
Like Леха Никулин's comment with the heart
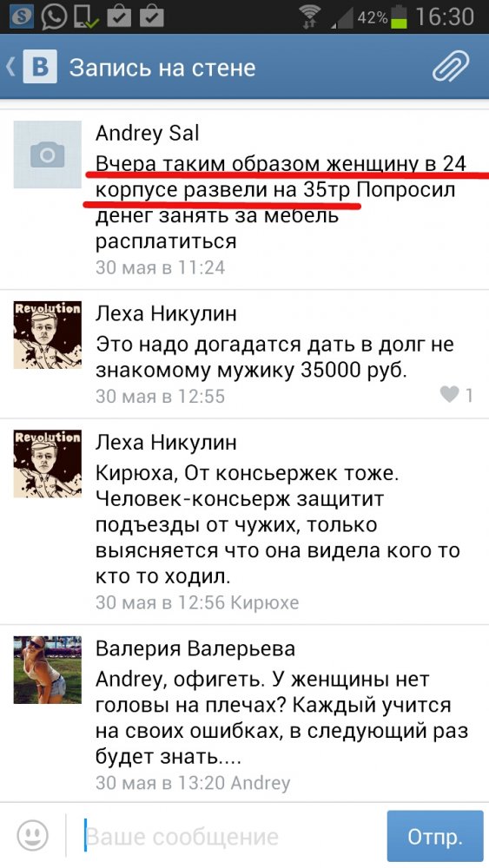(449, 395)
